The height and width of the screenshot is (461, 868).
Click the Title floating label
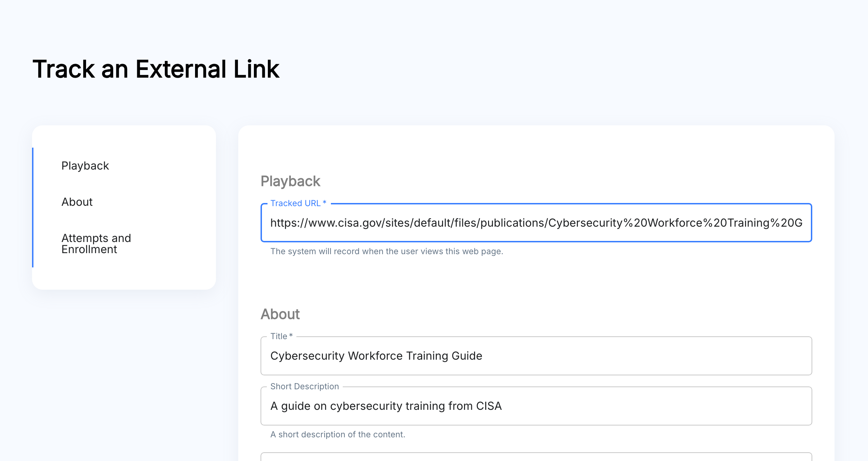[x=281, y=336]
